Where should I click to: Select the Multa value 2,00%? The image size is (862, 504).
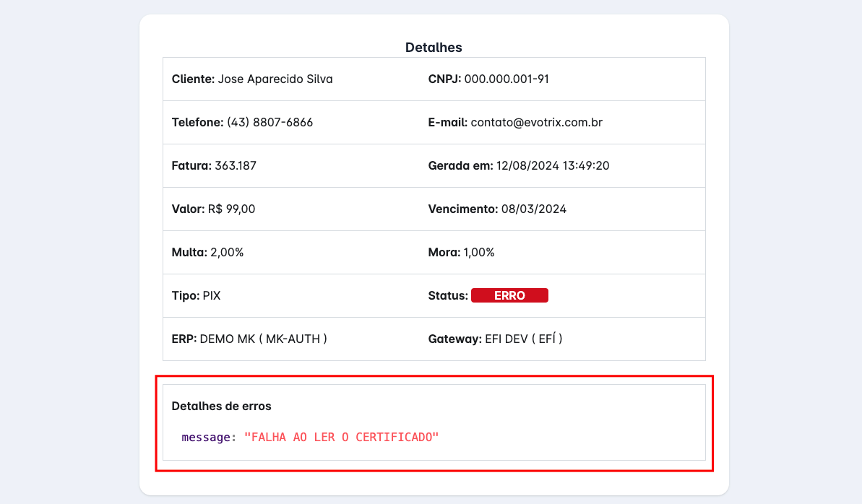pyautogui.click(x=227, y=252)
